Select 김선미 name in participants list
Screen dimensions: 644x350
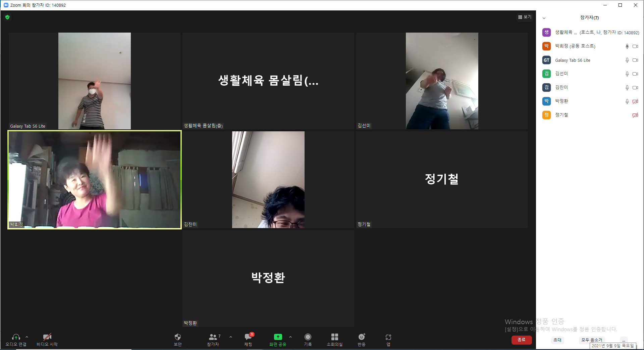pos(561,74)
